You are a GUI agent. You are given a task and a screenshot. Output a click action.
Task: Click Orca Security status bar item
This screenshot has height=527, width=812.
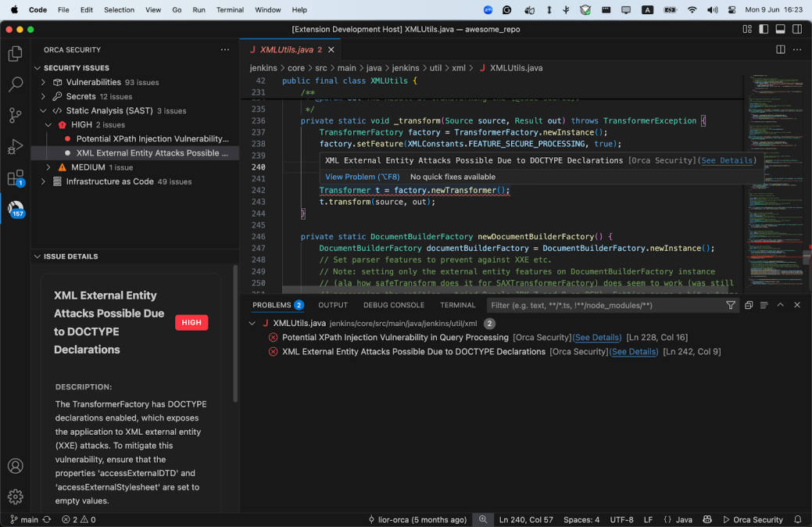pyautogui.click(x=753, y=519)
